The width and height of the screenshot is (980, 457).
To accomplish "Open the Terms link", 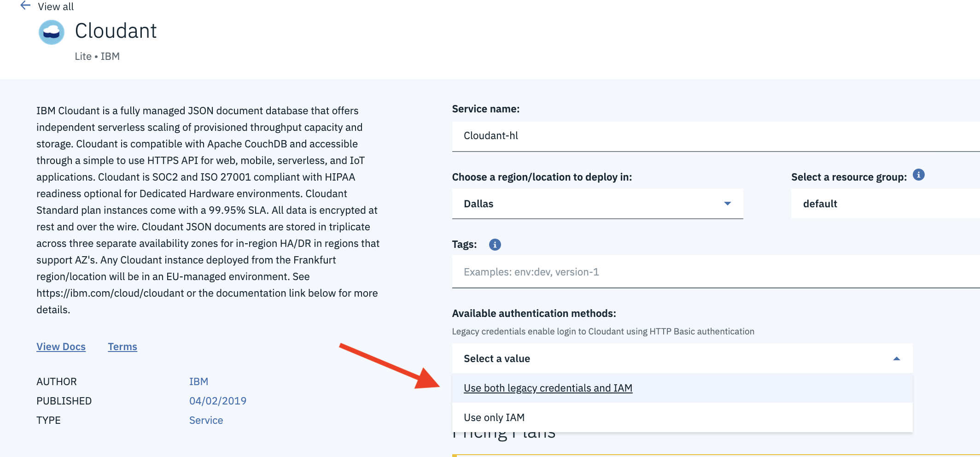I will click(122, 346).
